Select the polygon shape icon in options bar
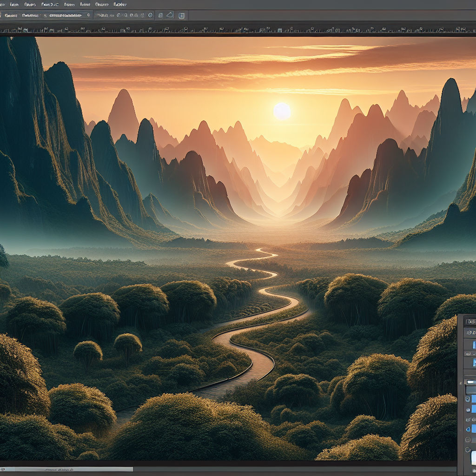Image resolution: width=476 pixels, height=476 pixels. 170,15
